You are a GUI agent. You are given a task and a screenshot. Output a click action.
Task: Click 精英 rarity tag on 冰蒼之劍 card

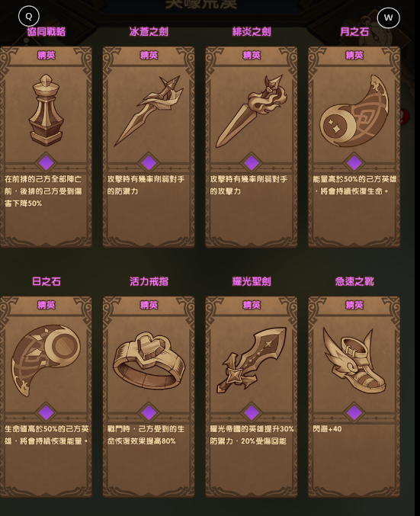point(149,56)
